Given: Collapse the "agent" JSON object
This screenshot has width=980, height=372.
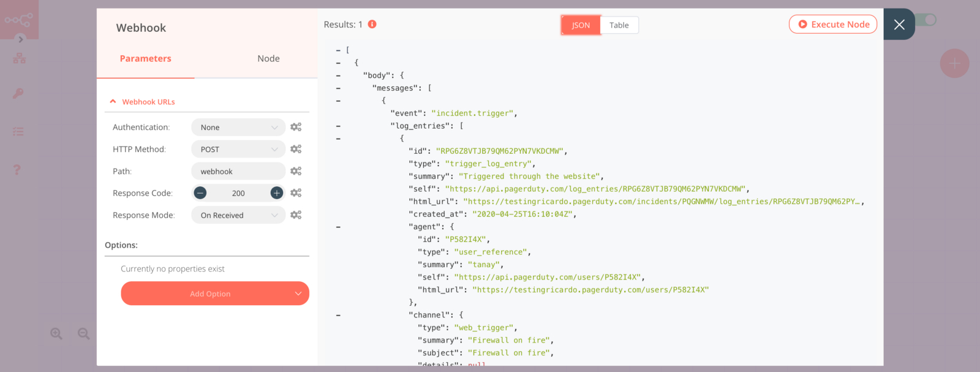Looking at the screenshot, I should (x=338, y=227).
